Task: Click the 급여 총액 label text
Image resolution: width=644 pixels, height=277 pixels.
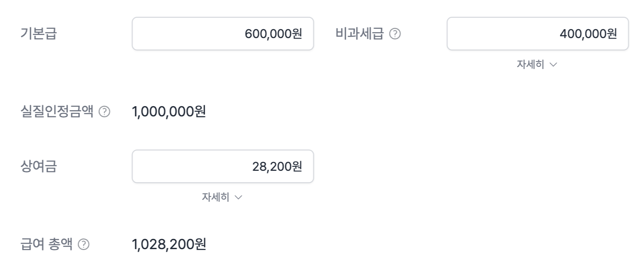Action: pos(46,244)
